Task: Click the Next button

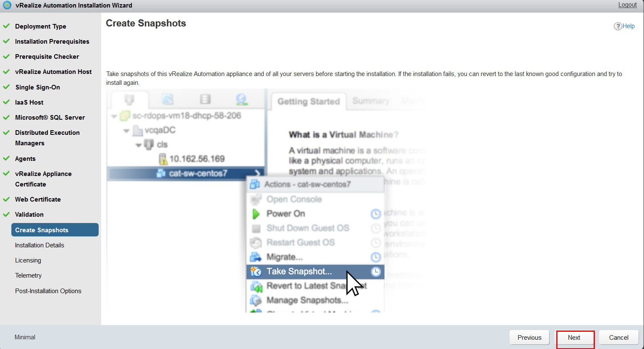Action: (x=575, y=338)
